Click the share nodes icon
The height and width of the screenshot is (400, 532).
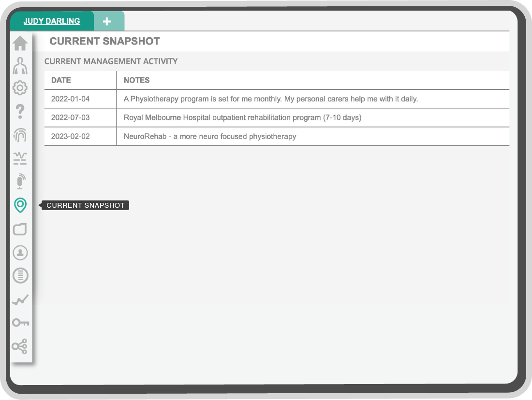coord(20,346)
